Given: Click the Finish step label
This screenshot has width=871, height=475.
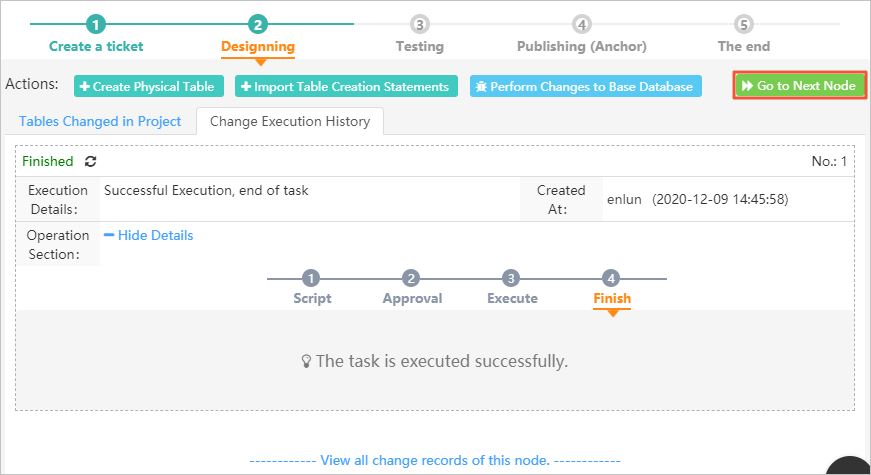Looking at the screenshot, I should 612,298.
